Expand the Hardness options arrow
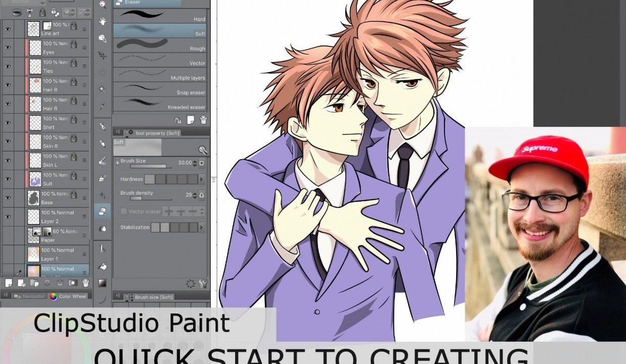Viewport: 626px width, 364px height. click(201, 179)
